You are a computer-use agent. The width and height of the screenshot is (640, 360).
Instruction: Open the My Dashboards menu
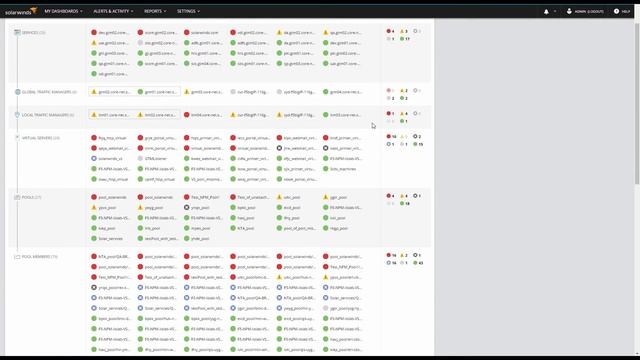pyautogui.click(x=63, y=11)
